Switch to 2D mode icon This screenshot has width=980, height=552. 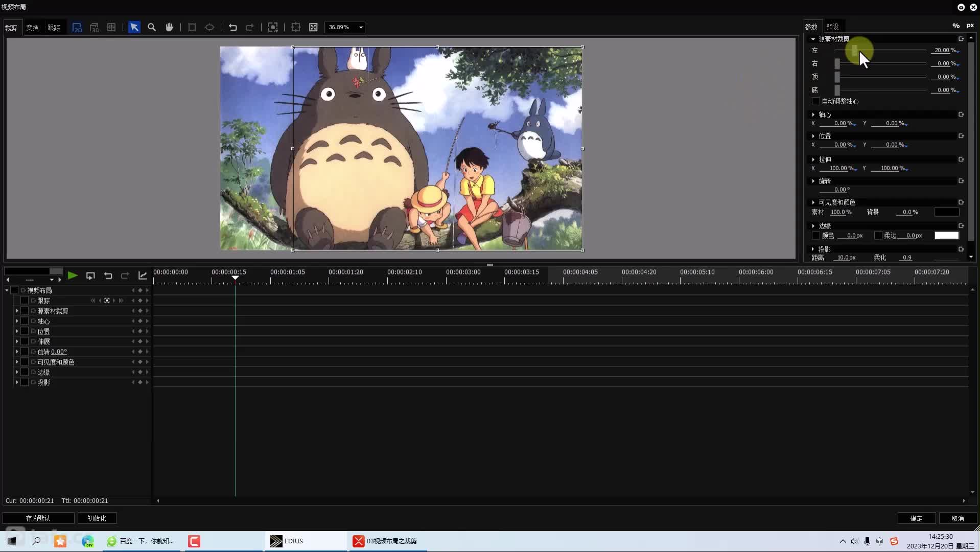(77, 28)
